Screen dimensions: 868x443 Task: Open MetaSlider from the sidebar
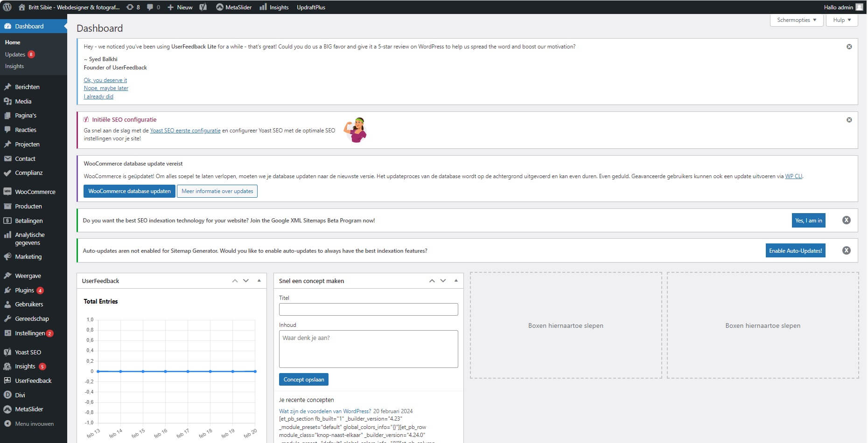pos(29,409)
